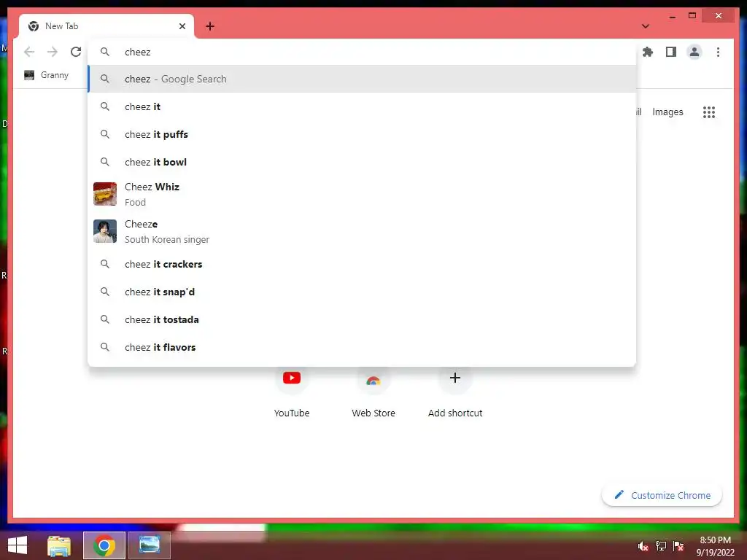747x560 pixels.
Task: Open the Windows Start button
Action: pos(18,545)
